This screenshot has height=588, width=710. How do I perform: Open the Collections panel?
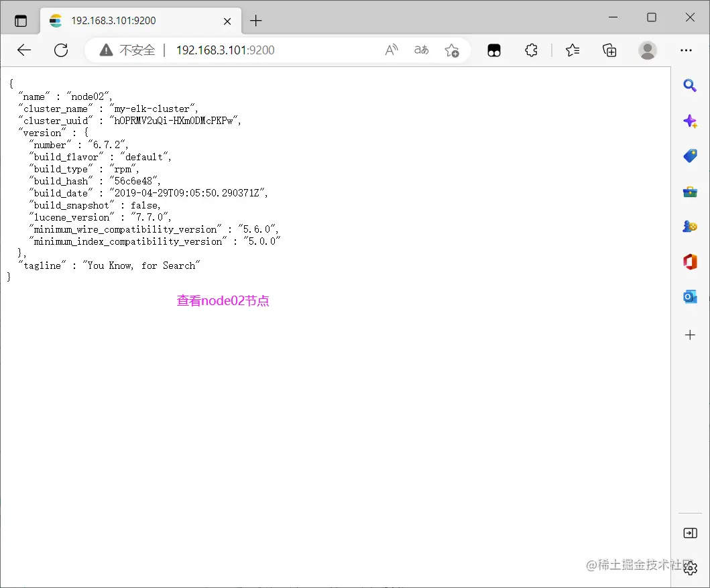[x=609, y=50]
